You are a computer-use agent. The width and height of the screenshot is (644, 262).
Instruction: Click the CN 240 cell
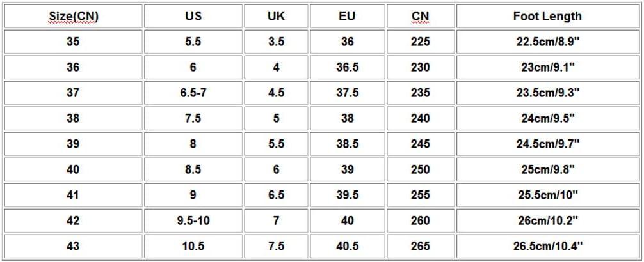[420, 118]
